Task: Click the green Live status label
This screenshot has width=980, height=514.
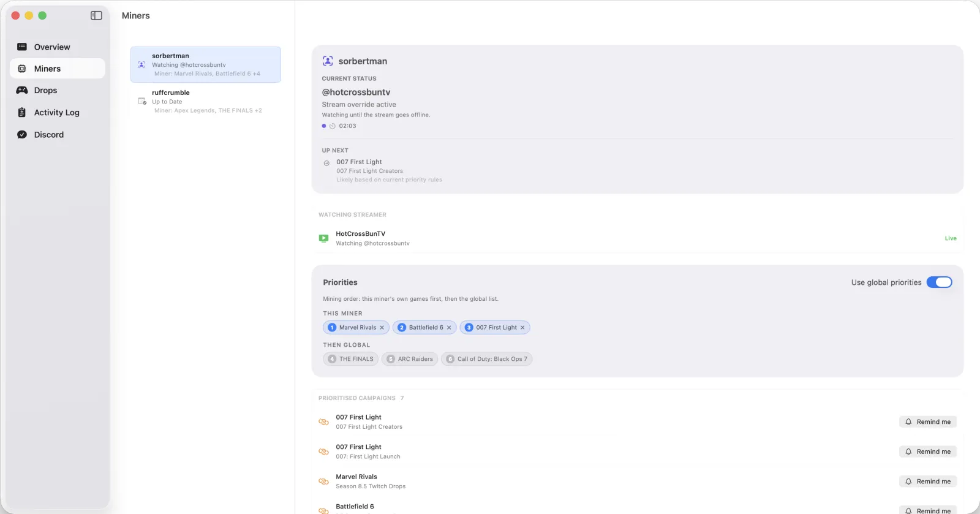Action: click(951, 238)
